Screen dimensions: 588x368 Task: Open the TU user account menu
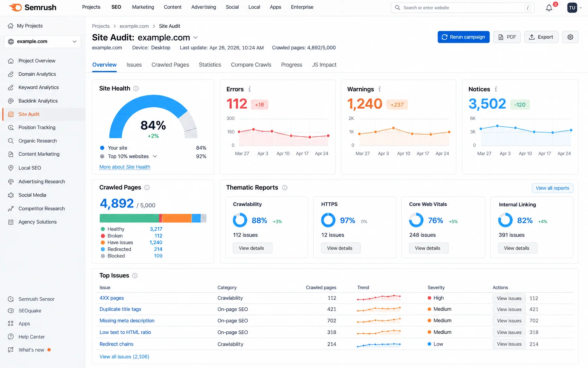574,8
